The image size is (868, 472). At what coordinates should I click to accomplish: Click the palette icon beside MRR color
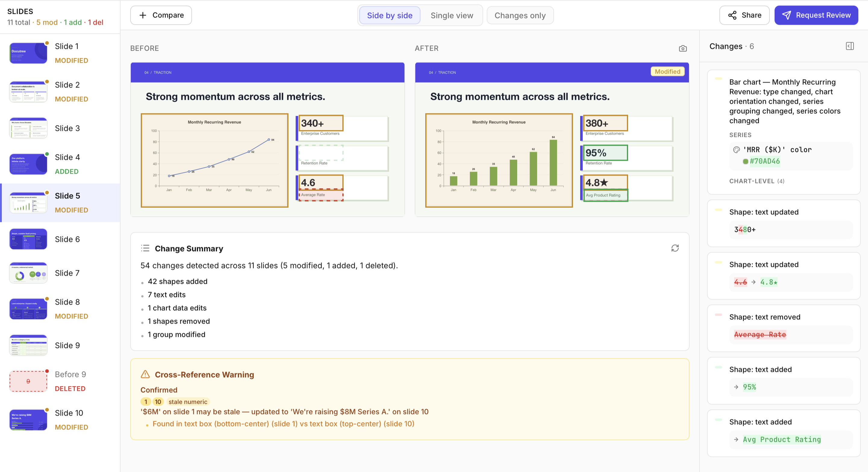pyautogui.click(x=737, y=150)
